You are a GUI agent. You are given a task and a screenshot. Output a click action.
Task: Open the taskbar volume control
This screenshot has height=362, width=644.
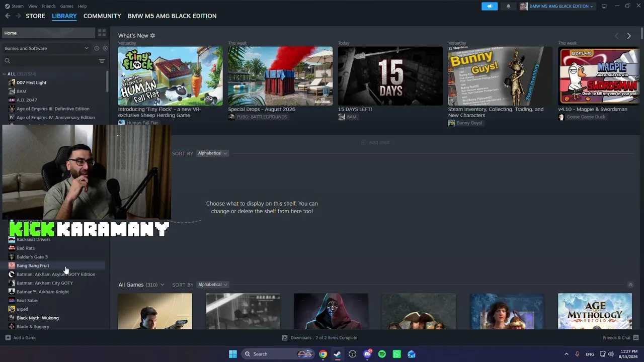point(611,354)
